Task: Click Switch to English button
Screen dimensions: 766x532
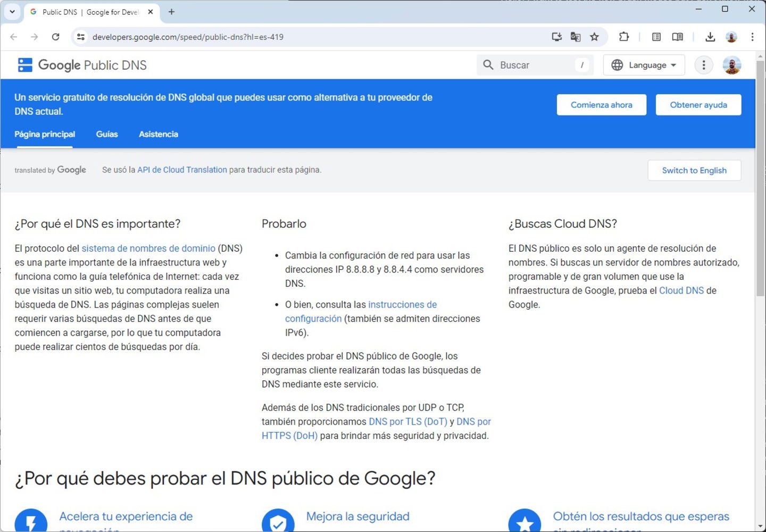Action: [694, 170]
